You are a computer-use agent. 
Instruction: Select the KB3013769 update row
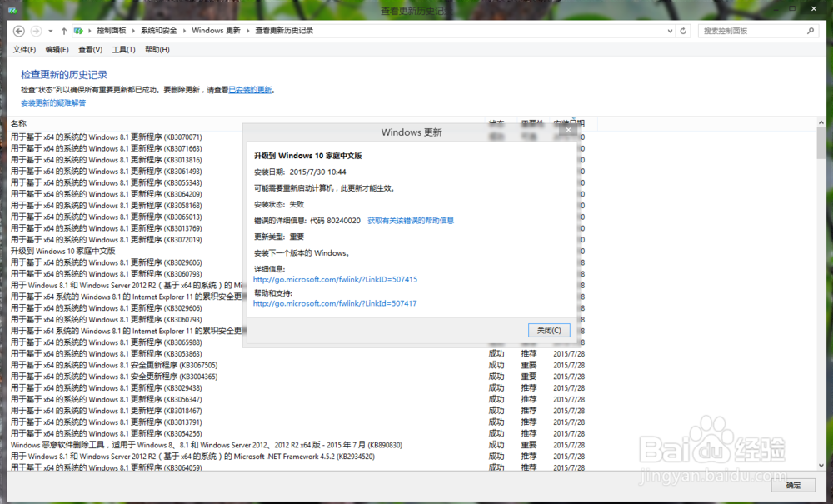coord(107,228)
